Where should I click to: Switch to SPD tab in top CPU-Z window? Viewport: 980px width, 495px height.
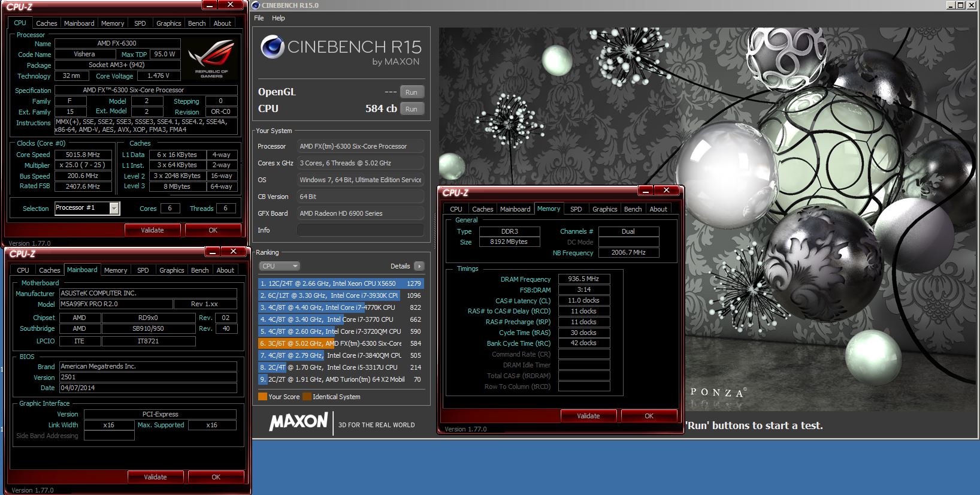(140, 23)
